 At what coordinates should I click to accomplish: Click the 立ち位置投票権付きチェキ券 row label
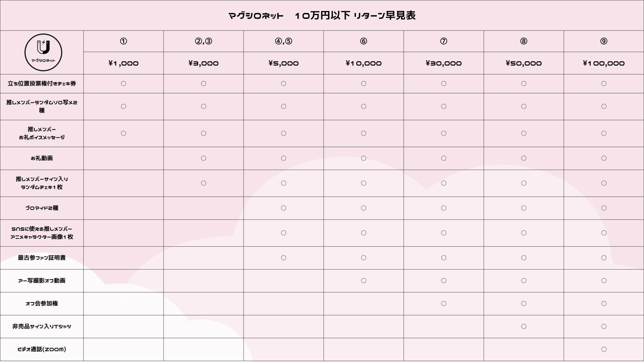coord(42,83)
